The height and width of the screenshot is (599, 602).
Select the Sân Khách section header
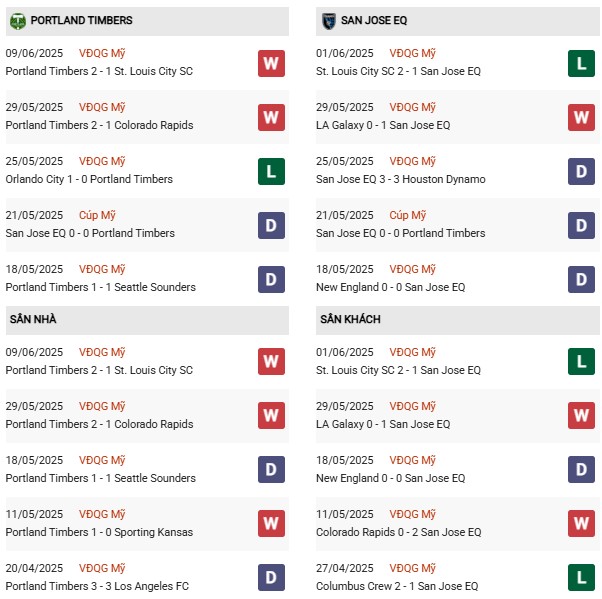pyautogui.click(x=458, y=320)
